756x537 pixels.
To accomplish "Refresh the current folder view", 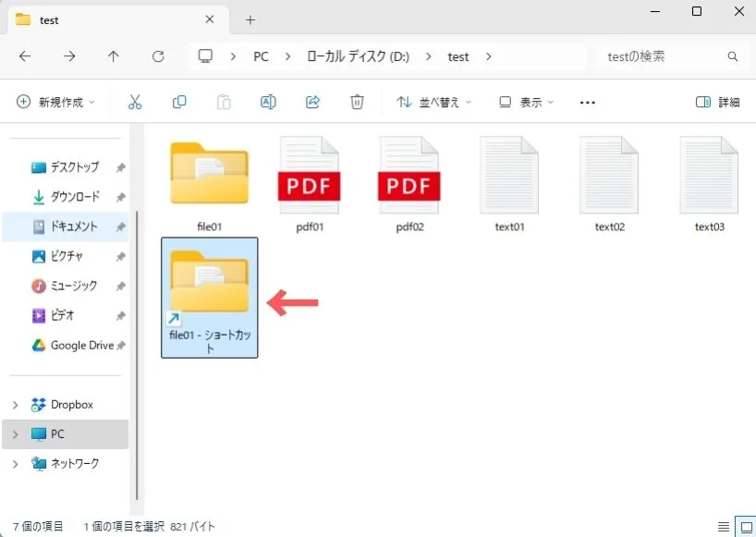I will [x=158, y=56].
